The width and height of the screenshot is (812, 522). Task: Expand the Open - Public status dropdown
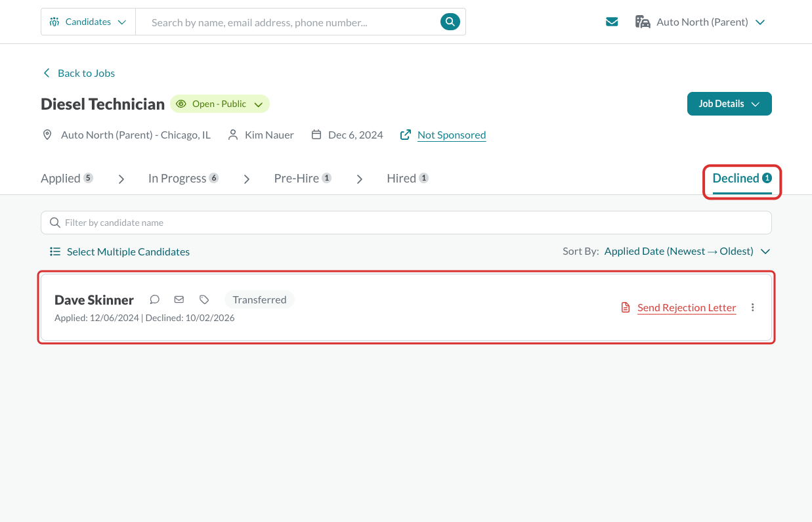(x=220, y=104)
